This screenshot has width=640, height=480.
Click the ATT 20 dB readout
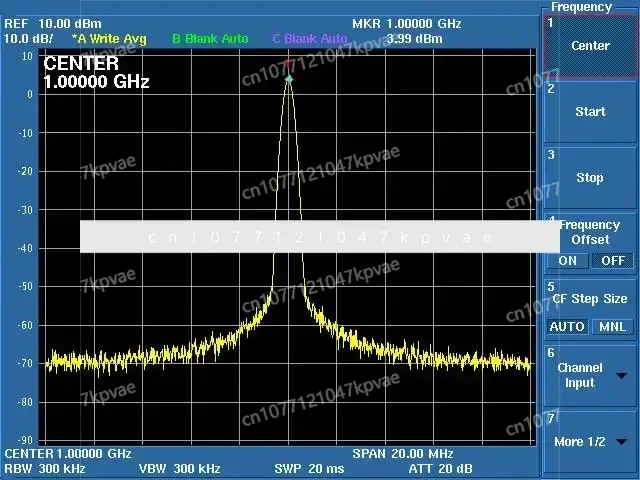tap(440, 469)
